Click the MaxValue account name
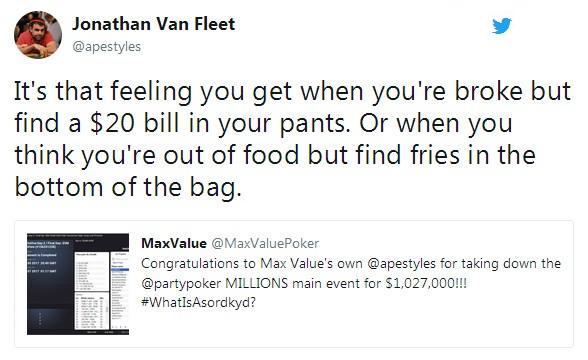Screen dimensions: 588x360 (174, 243)
